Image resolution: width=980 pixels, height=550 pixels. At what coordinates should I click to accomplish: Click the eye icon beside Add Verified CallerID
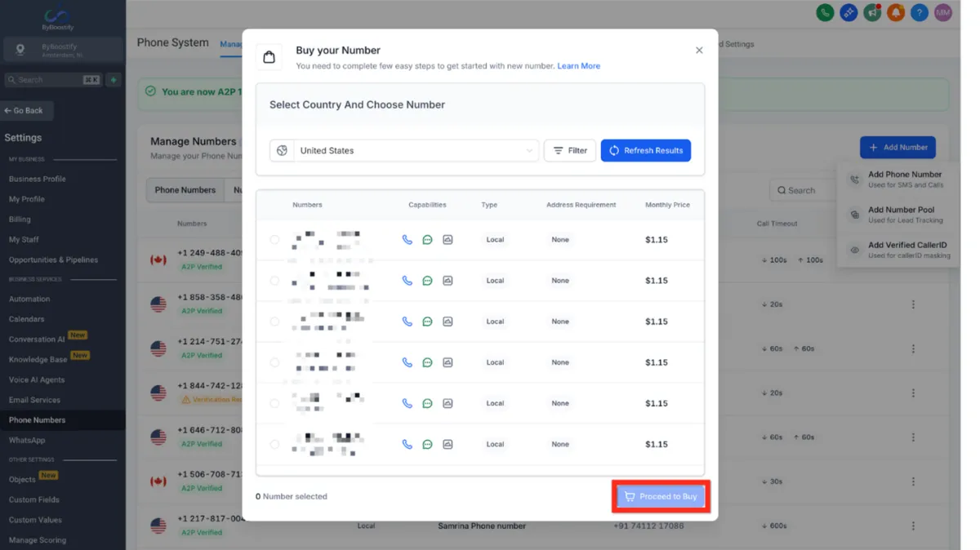(x=854, y=250)
